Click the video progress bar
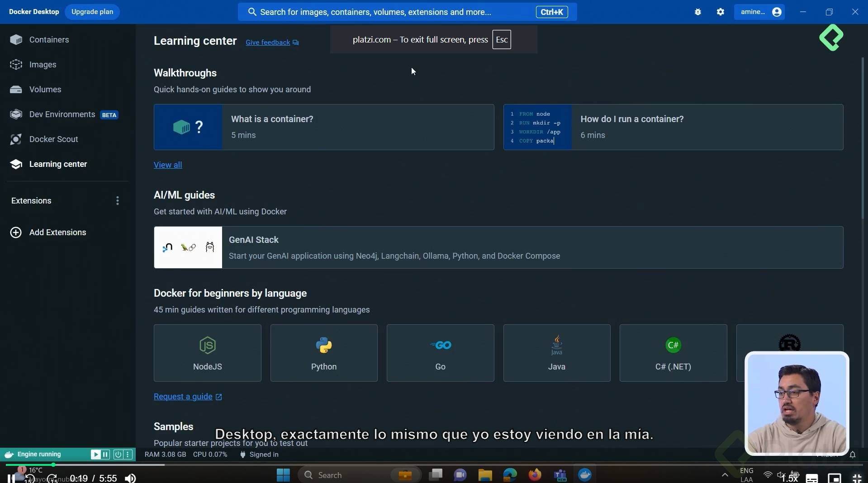Viewport: 868px width, 483px height. pyautogui.click(x=434, y=464)
